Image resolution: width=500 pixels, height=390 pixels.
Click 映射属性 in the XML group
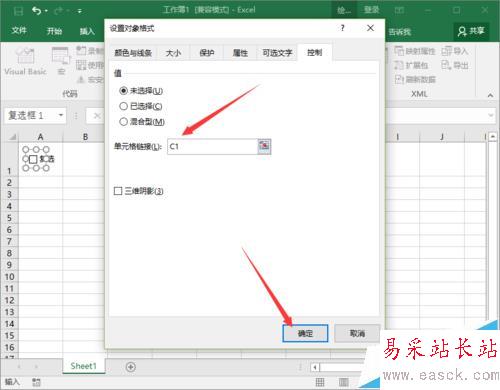[415, 51]
